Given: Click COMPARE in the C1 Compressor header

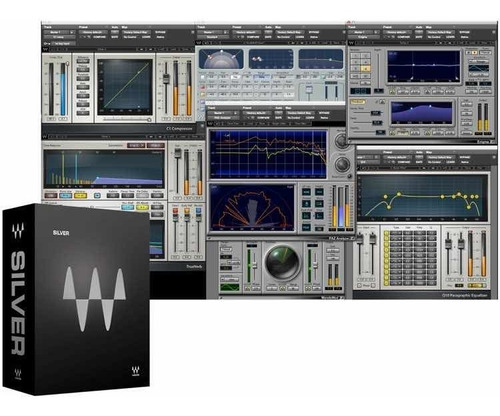Looking at the screenshot, I should click(99, 37).
